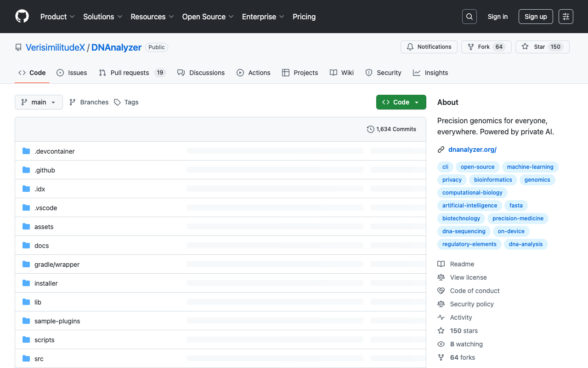Click the bell Notifications button

point(429,47)
